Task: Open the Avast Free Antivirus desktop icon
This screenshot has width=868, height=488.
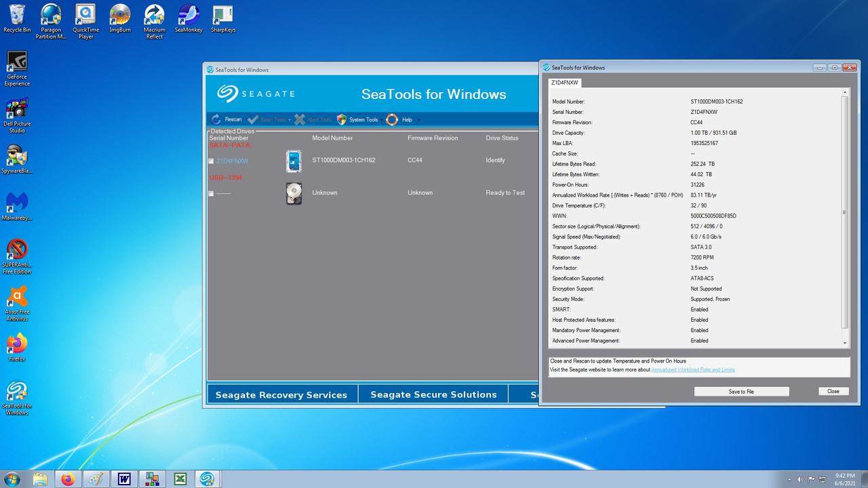Action: click(17, 303)
